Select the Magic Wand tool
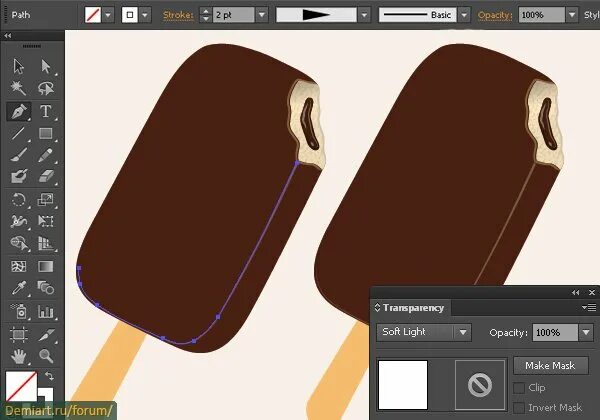The width and height of the screenshot is (600, 420). [18, 88]
